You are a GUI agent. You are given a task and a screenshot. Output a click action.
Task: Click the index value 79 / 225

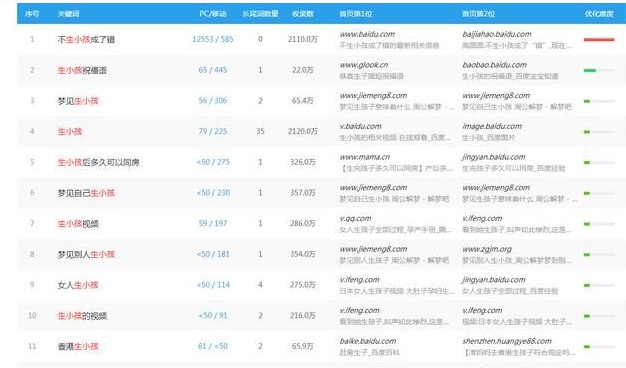pos(213,131)
